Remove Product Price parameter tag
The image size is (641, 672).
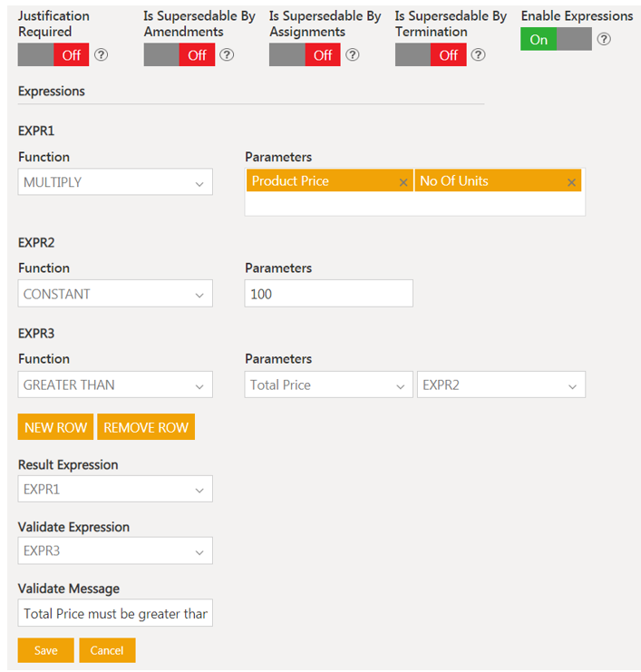(x=403, y=182)
